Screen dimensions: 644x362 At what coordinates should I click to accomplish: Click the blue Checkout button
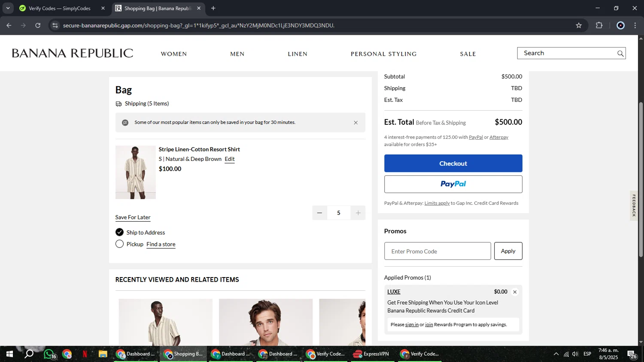(453, 163)
